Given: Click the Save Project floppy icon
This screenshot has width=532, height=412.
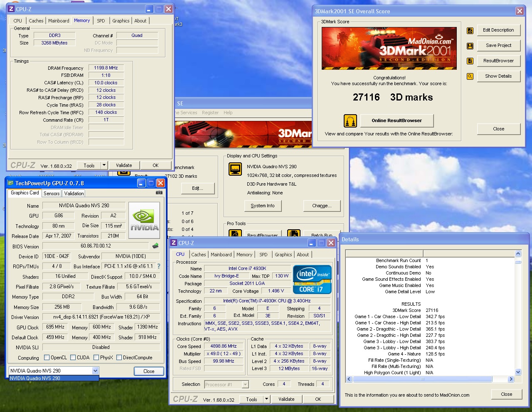Looking at the screenshot, I should (470, 46).
